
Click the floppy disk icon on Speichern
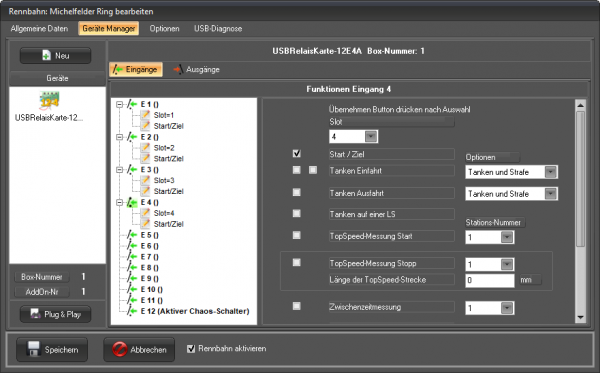coord(34,349)
